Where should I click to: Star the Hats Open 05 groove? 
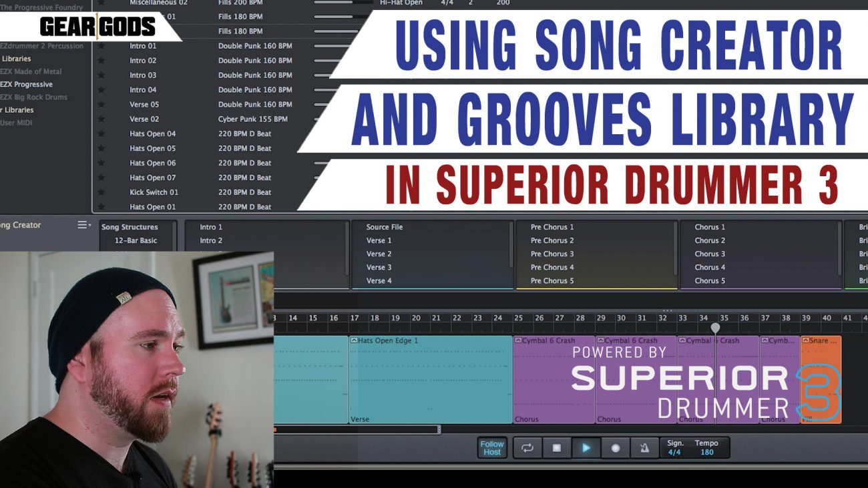(101, 149)
